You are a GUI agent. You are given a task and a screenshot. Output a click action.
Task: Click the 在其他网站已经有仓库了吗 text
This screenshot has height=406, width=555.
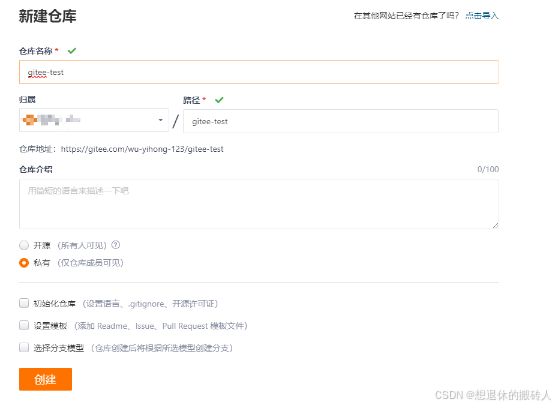pos(406,16)
